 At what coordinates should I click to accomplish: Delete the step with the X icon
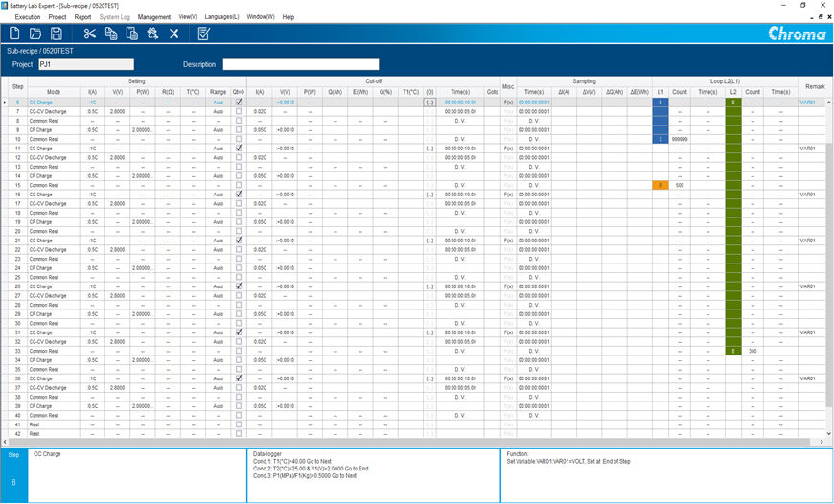[x=174, y=34]
